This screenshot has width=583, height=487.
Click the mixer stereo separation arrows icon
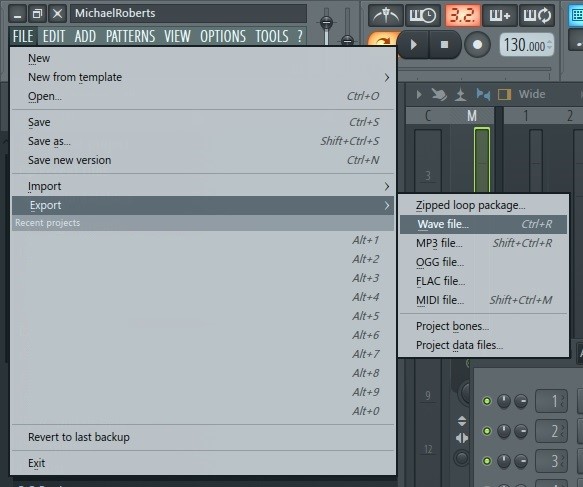tap(462, 438)
